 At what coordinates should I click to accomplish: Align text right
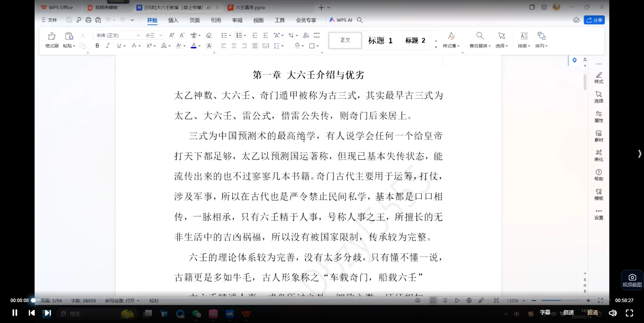pos(244,46)
